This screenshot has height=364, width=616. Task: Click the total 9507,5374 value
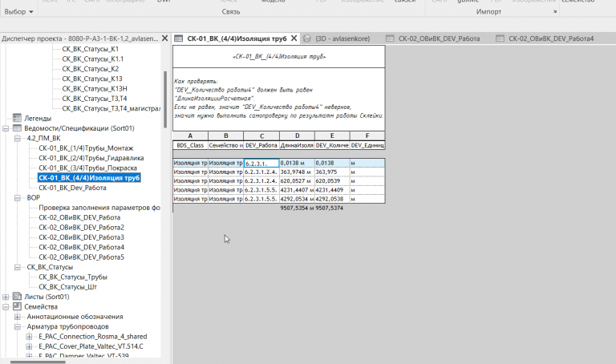[329, 208]
